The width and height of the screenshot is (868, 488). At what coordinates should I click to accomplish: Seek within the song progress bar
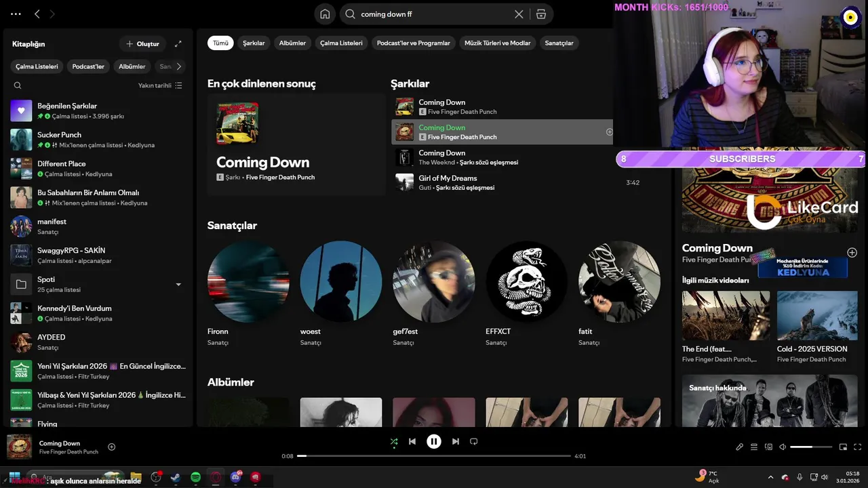click(x=434, y=456)
